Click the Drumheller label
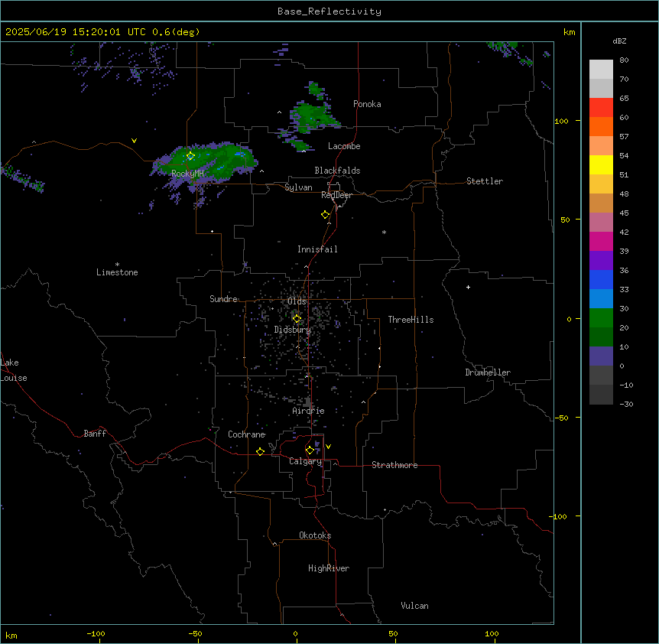This screenshot has height=644, width=659. pyautogui.click(x=488, y=372)
